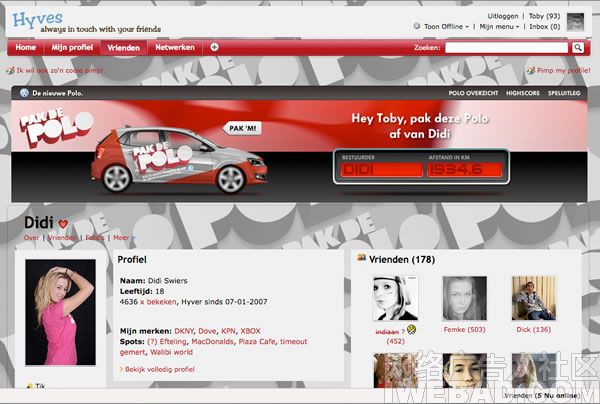Select the Vrienden tab
The image size is (600, 404).
tap(124, 48)
